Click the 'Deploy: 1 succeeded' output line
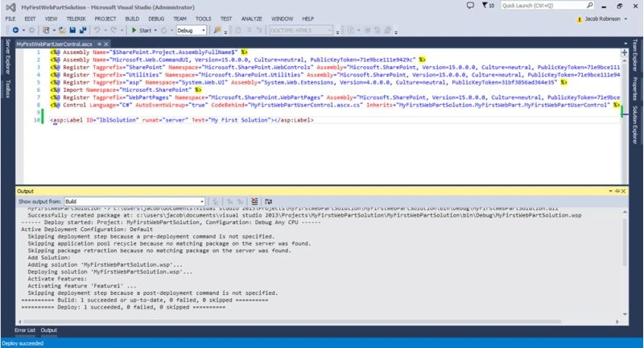Viewport: 644px width, 348px height. (x=123, y=308)
